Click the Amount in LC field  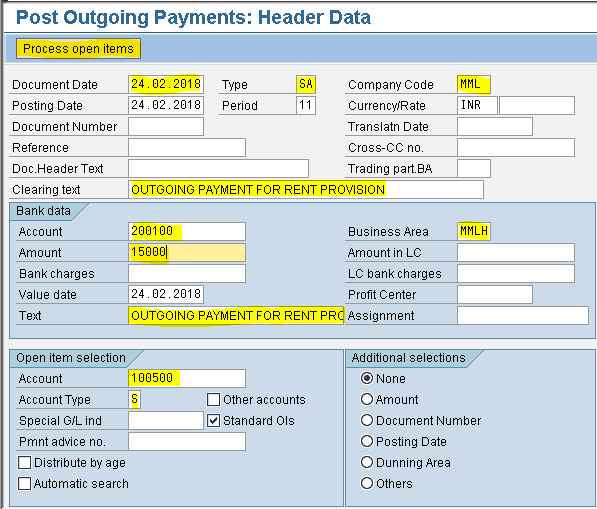tap(516, 252)
